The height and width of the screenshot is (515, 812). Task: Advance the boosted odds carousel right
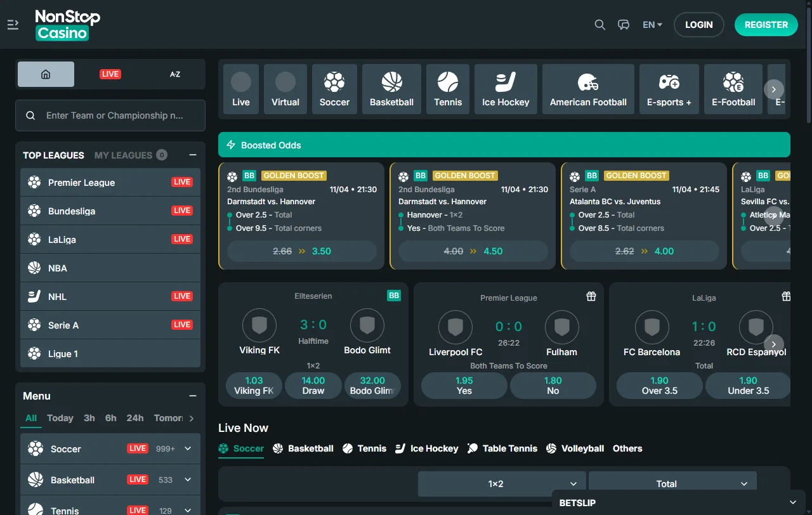(x=774, y=216)
